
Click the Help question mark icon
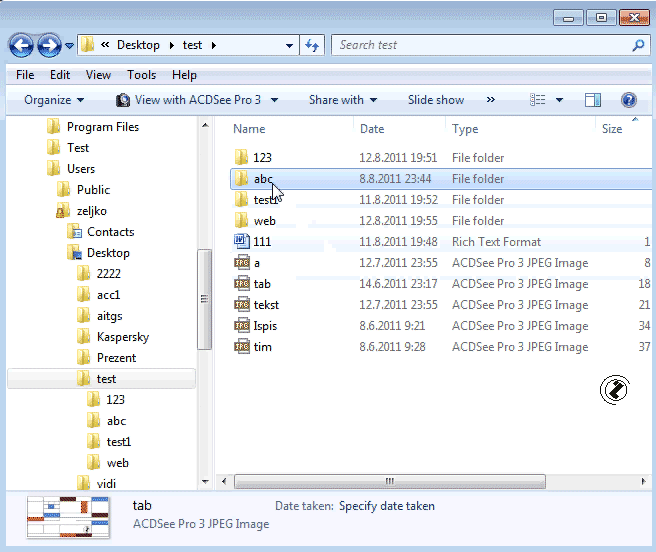pyautogui.click(x=629, y=100)
